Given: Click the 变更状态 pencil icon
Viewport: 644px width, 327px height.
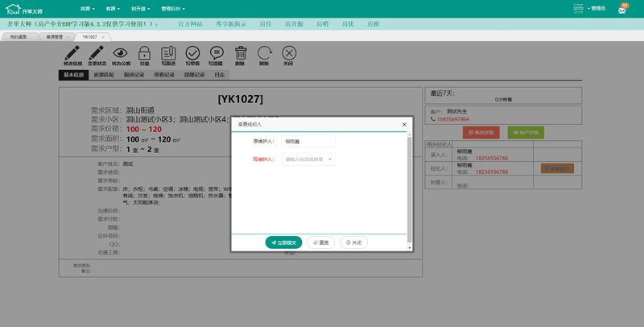Looking at the screenshot, I should (97, 53).
